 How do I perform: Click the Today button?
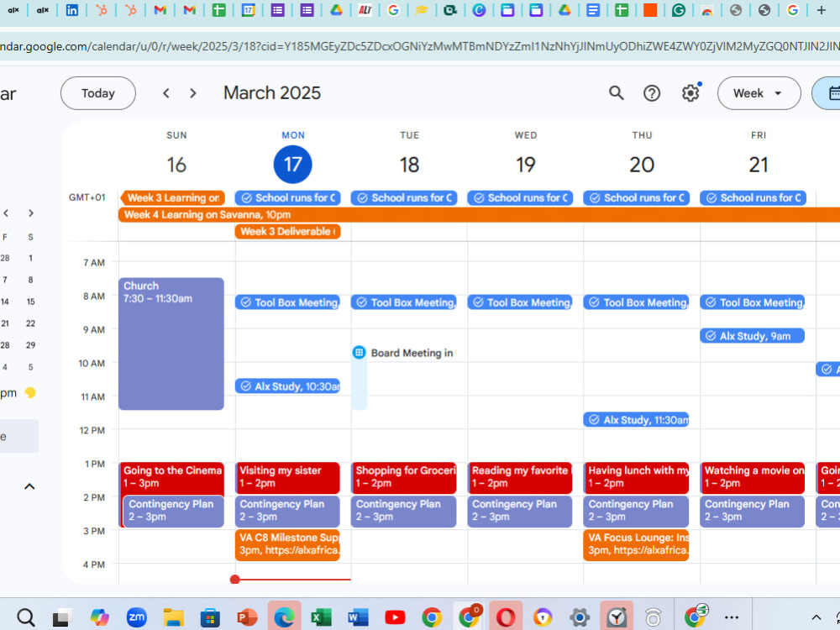98,93
